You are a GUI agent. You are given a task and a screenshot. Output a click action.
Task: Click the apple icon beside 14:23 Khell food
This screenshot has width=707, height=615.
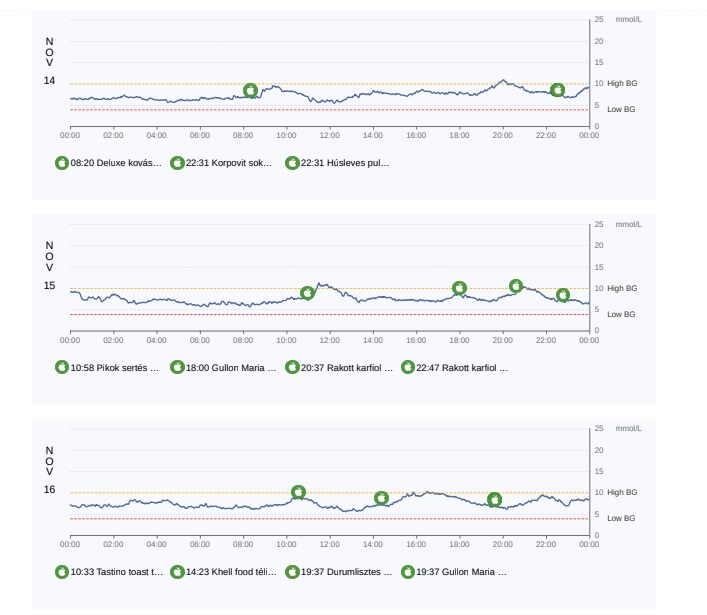177,572
